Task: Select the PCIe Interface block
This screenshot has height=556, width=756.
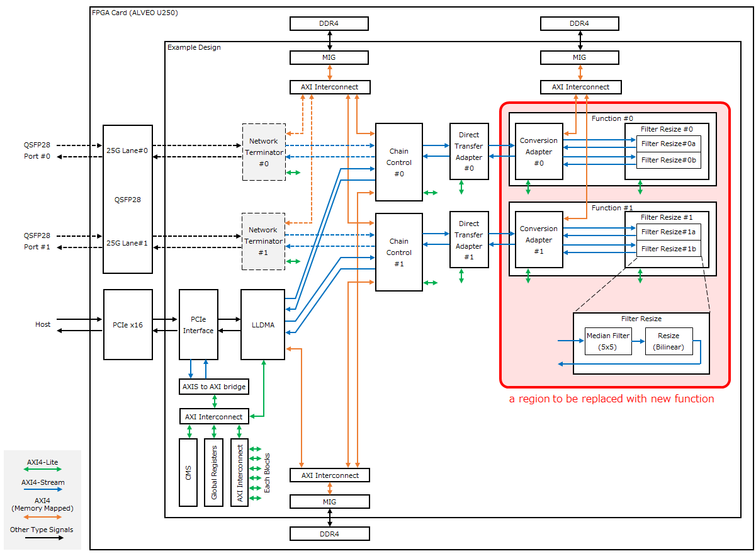Action: click(x=198, y=324)
